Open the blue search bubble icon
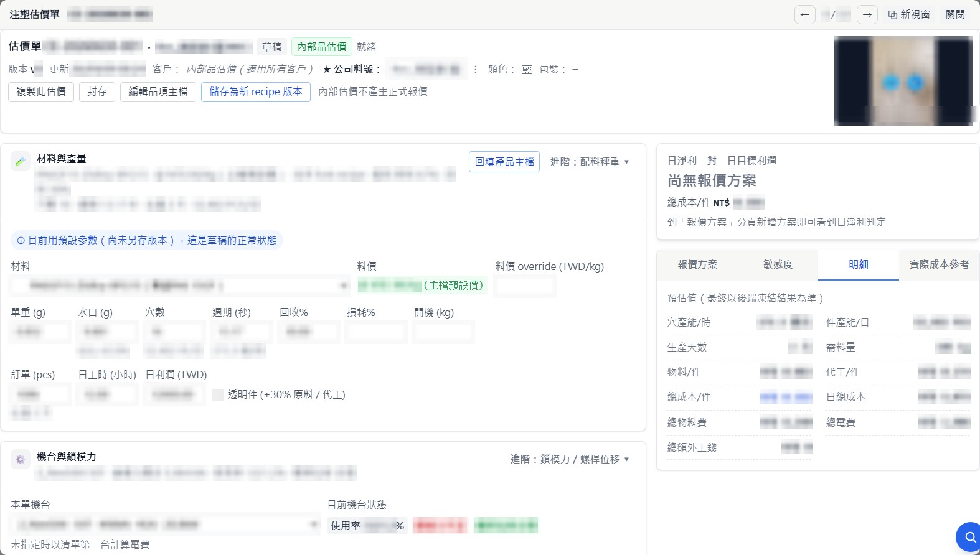Viewport: 980px width, 555px height. [x=969, y=536]
